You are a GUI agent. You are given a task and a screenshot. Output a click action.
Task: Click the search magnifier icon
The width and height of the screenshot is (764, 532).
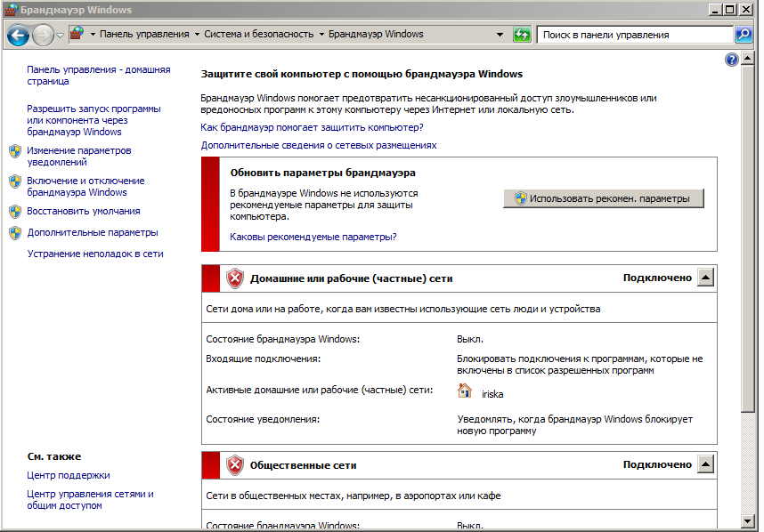(744, 35)
